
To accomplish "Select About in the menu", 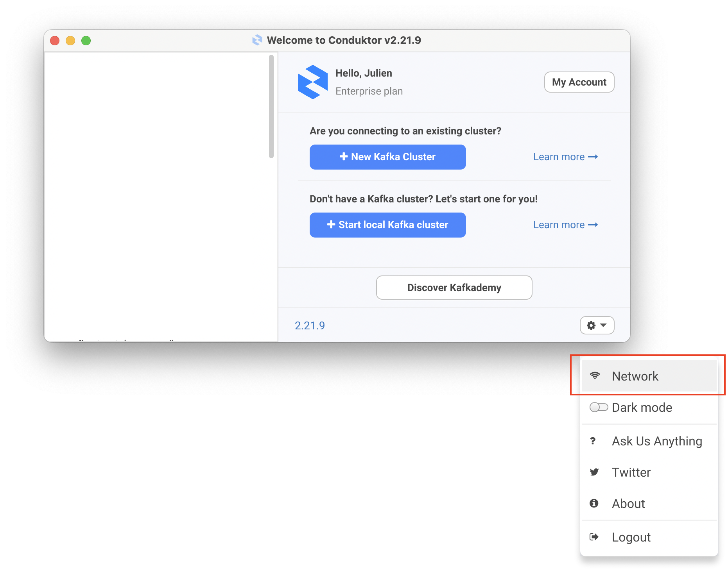I will pyautogui.click(x=649, y=504).
